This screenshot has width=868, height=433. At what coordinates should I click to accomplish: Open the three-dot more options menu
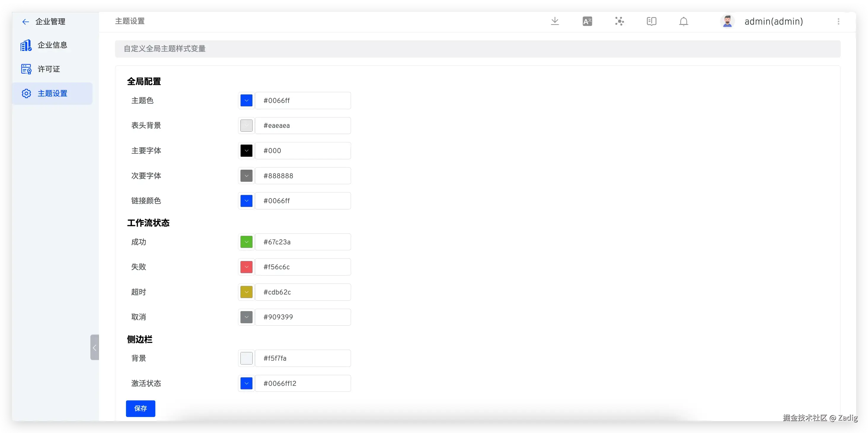838,21
